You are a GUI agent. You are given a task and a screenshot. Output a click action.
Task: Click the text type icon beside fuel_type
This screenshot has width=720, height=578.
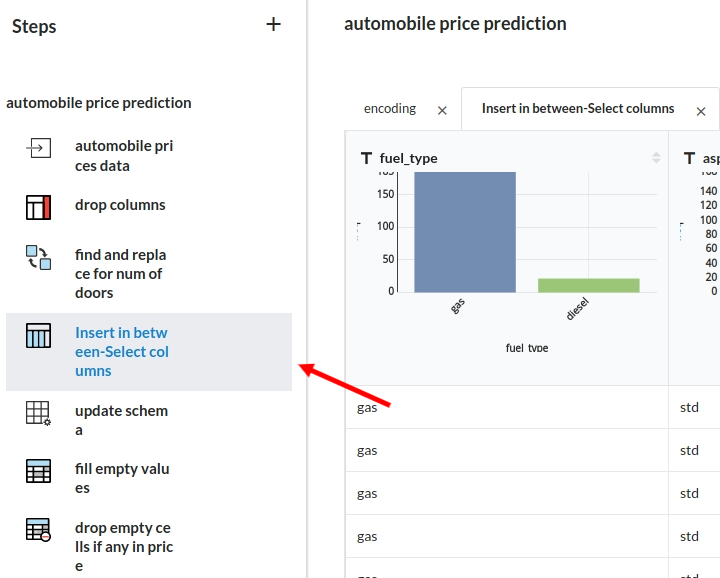click(x=366, y=158)
